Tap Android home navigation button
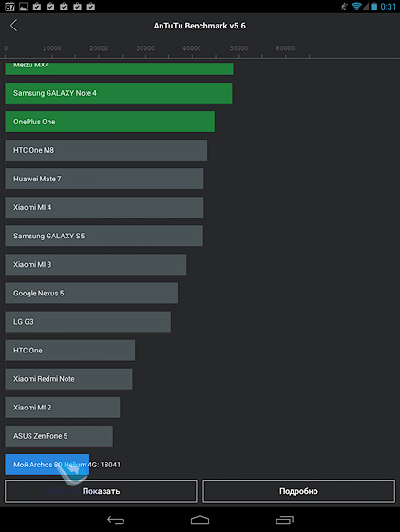 (200, 520)
